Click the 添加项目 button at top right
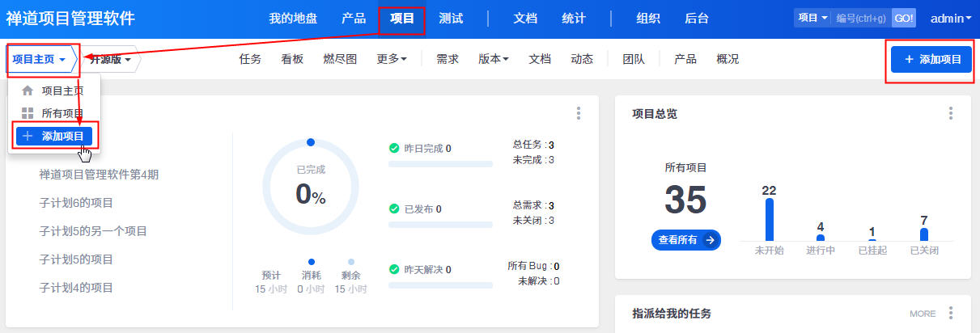The image size is (980, 333). tap(931, 59)
